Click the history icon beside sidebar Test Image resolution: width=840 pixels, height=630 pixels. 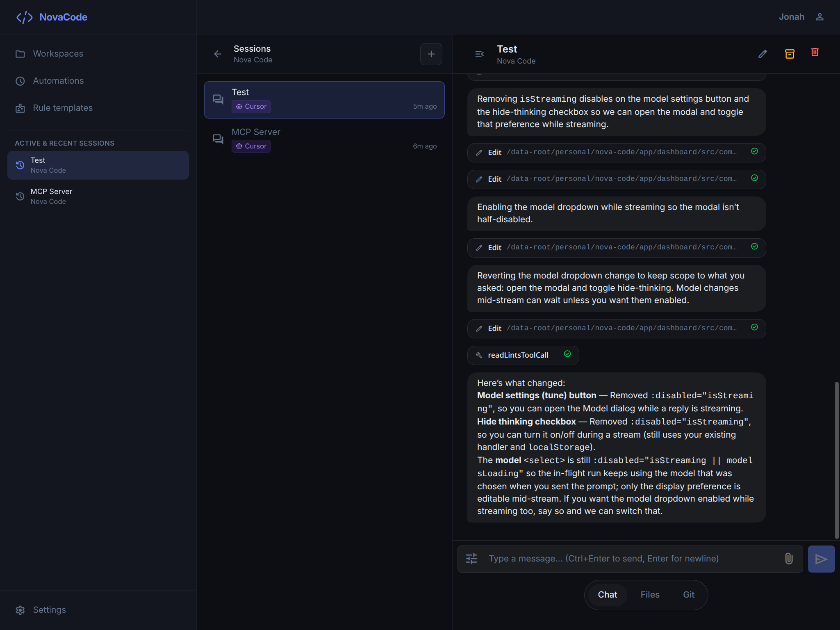20,165
